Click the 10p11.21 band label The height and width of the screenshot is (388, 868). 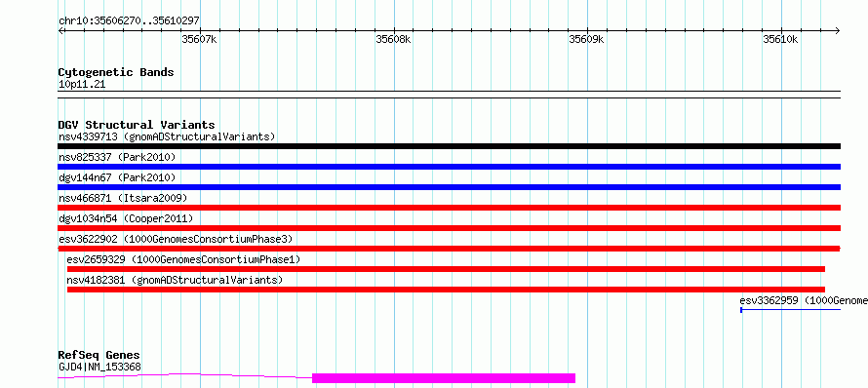(x=82, y=85)
